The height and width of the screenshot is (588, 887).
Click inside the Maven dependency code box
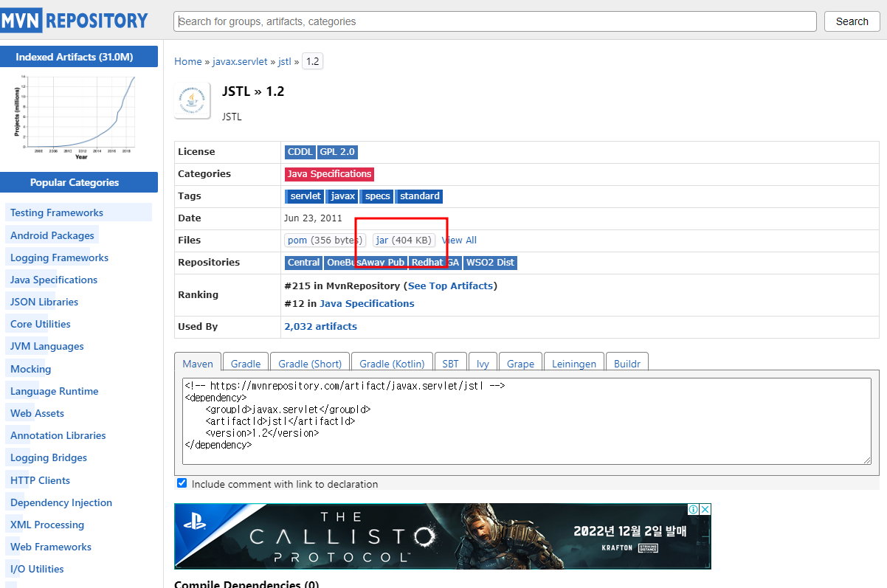click(527, 421)
